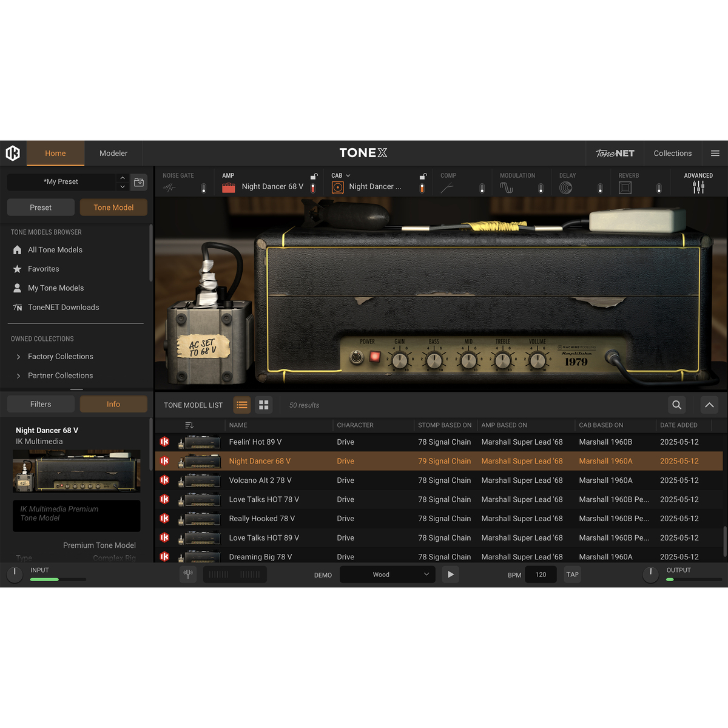728x728 pixels.
Task: Switch to the Modeler tab
Action: tap(113, 153)
